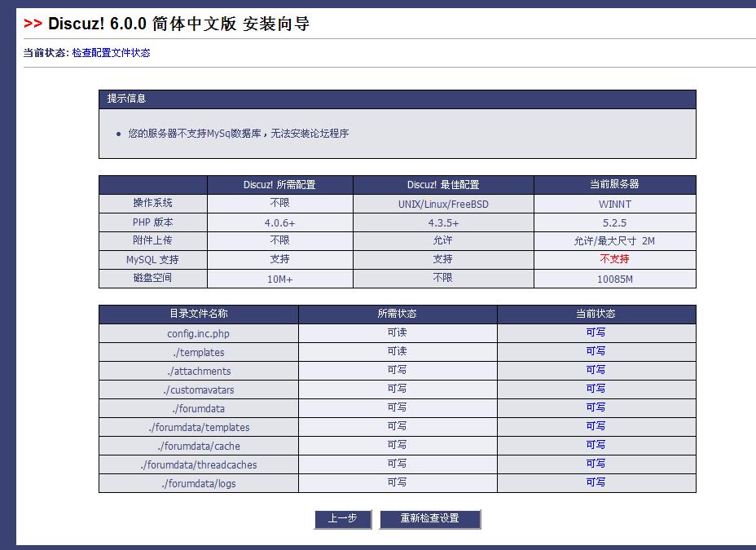Viewport: 756px width, 550px height.
Task: Click the 所需状态 column header
Action: click(x=398, y=314)
